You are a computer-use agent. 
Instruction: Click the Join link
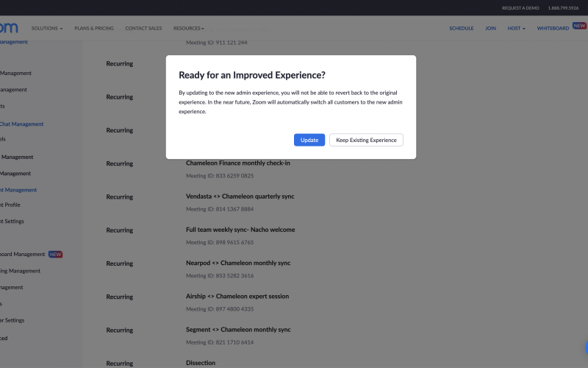point(490,28)
